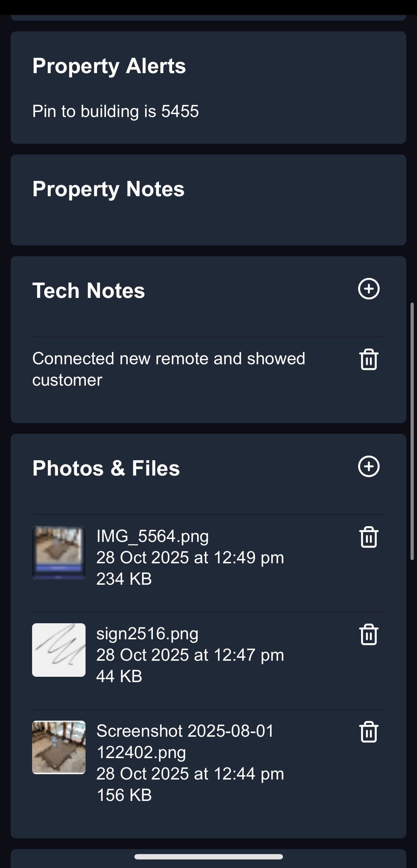
Task: Open the IMG_5564.png thumbnail preview
Action: tap(59, 552)
